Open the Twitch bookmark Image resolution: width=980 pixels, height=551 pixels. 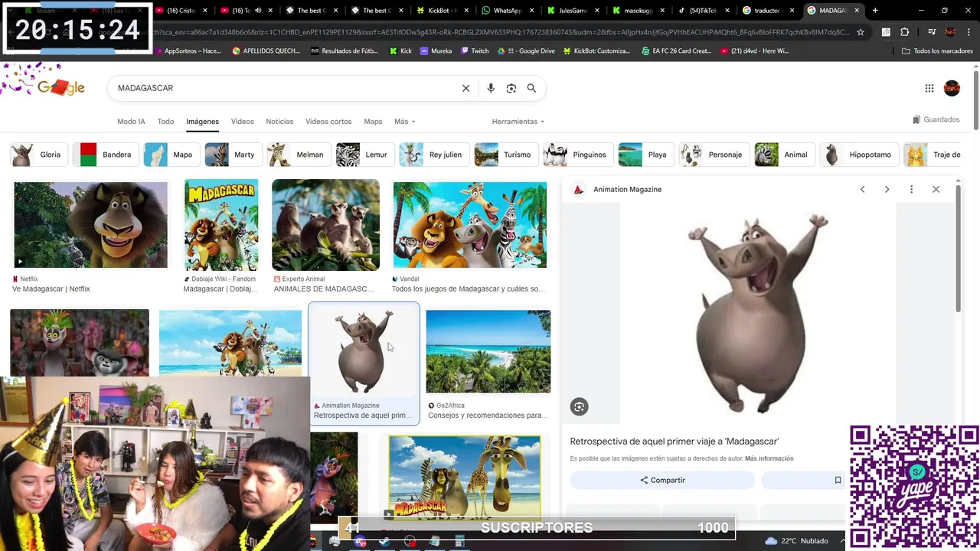(x=475, y=51)
